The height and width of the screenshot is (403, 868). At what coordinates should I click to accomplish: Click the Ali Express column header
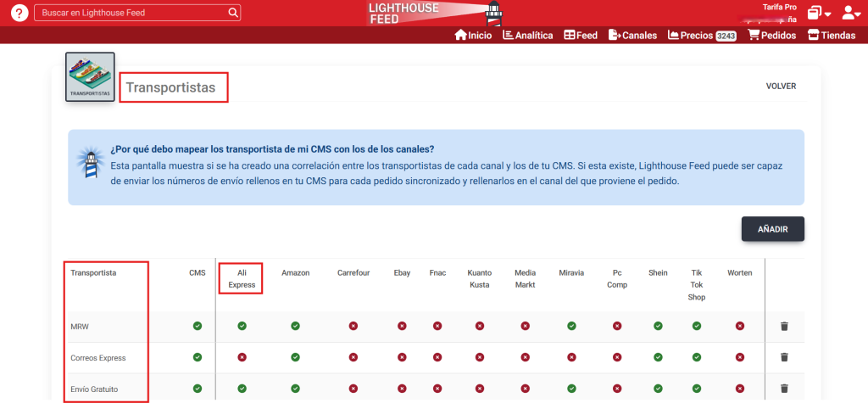(242, 279)
